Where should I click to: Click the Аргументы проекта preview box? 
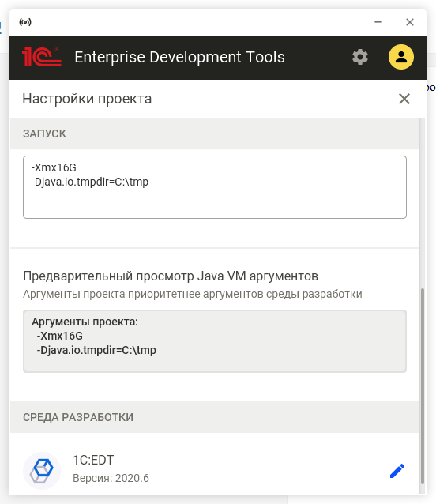[215, 341]
